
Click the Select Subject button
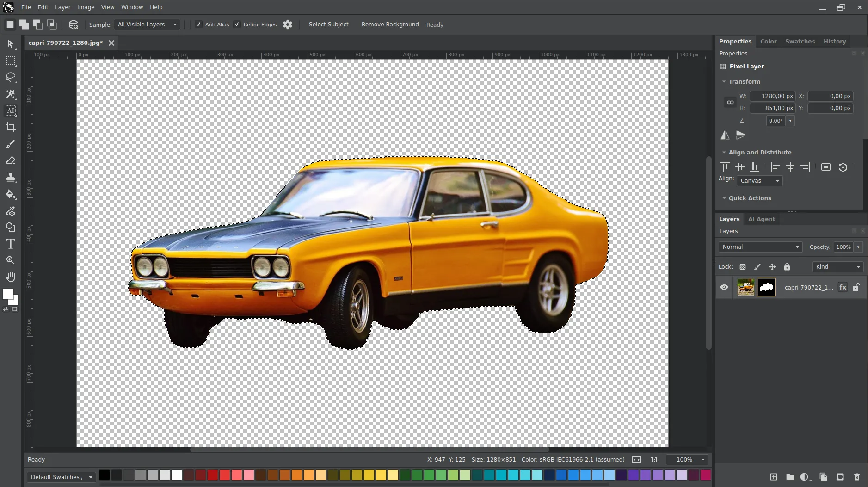(328, 25)
